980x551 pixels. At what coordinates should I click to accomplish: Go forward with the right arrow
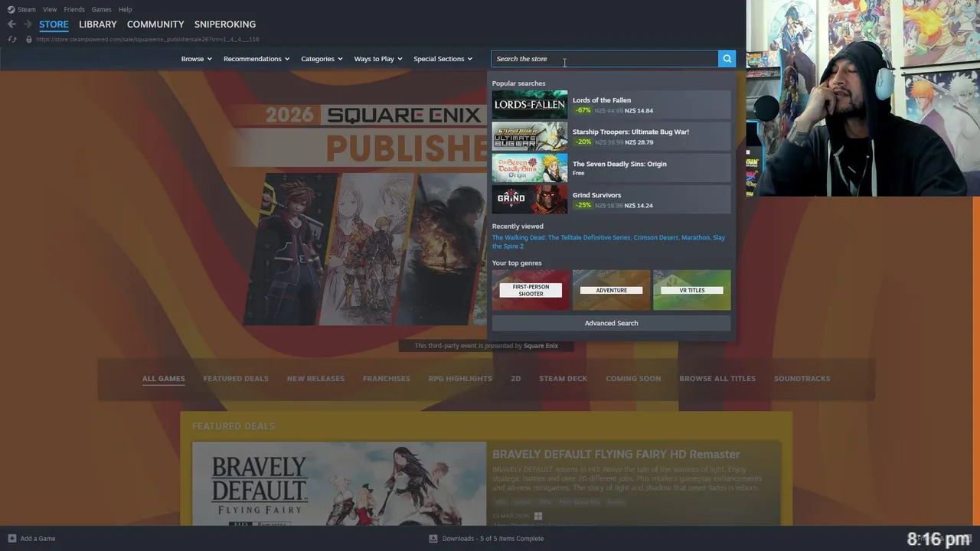28,24
